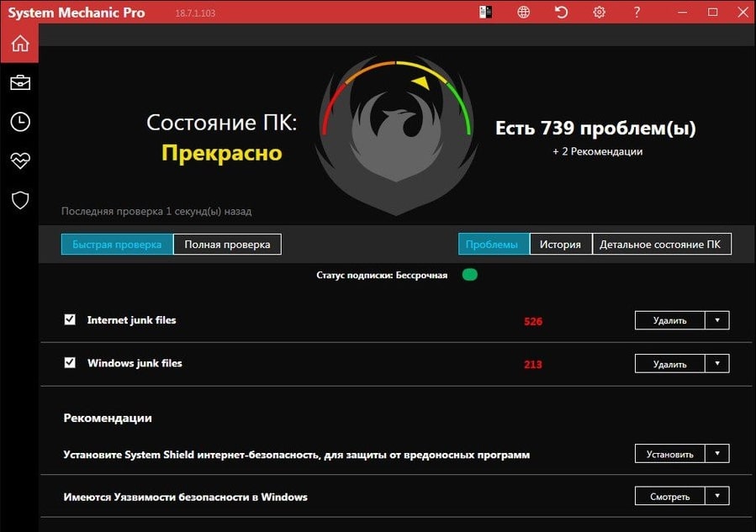The height and width of the screenshot is (532, 756).
Task: Click the undo arrow icon in title bar
Action: [x=562, y=13]
